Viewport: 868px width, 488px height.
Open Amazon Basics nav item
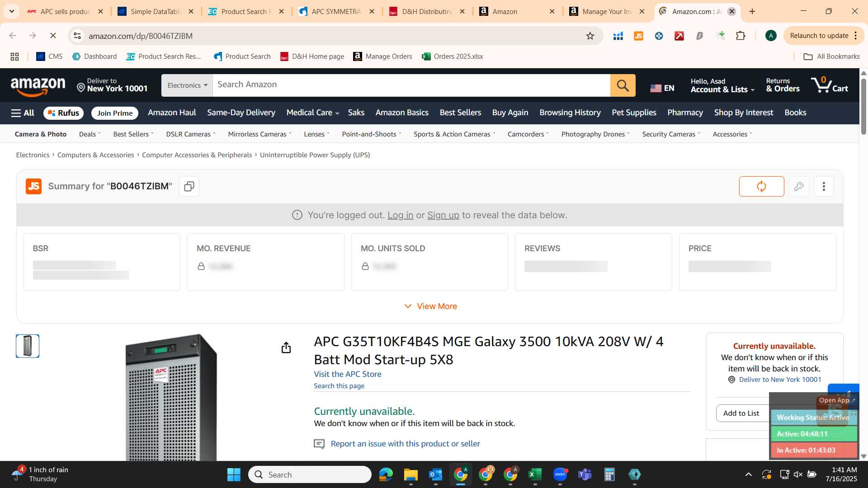click(401, 113)
